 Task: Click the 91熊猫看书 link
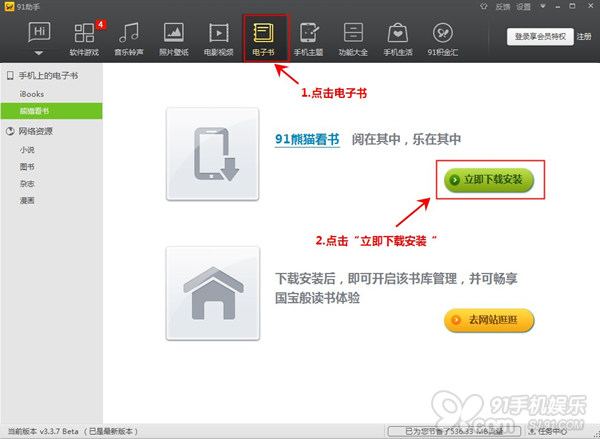coord(307,139)
